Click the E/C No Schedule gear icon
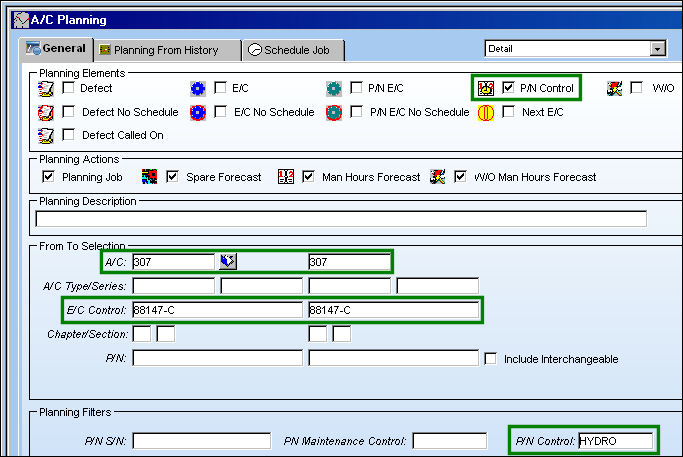This screenshot has height=457, width=683. pyautogui.click(x=198, y=112)
